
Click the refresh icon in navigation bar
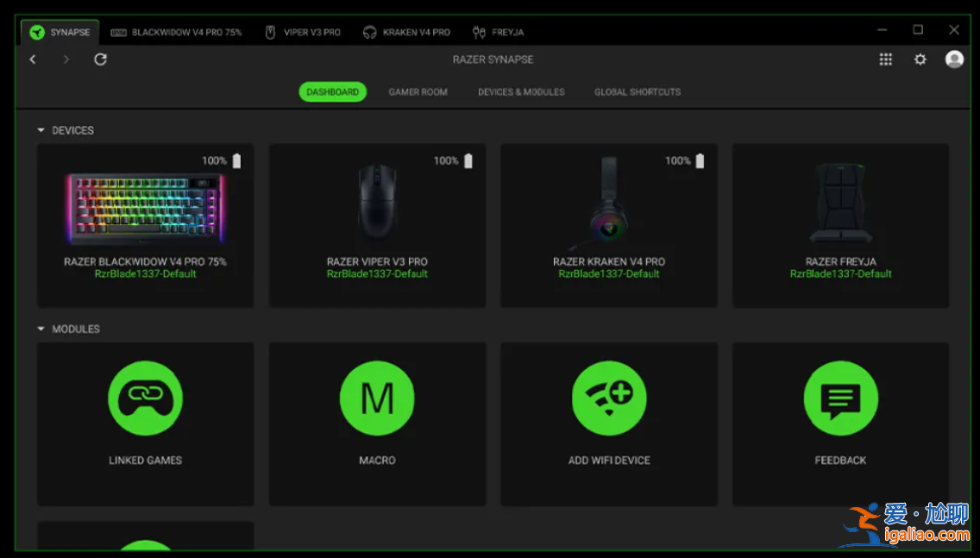[100, 60]
